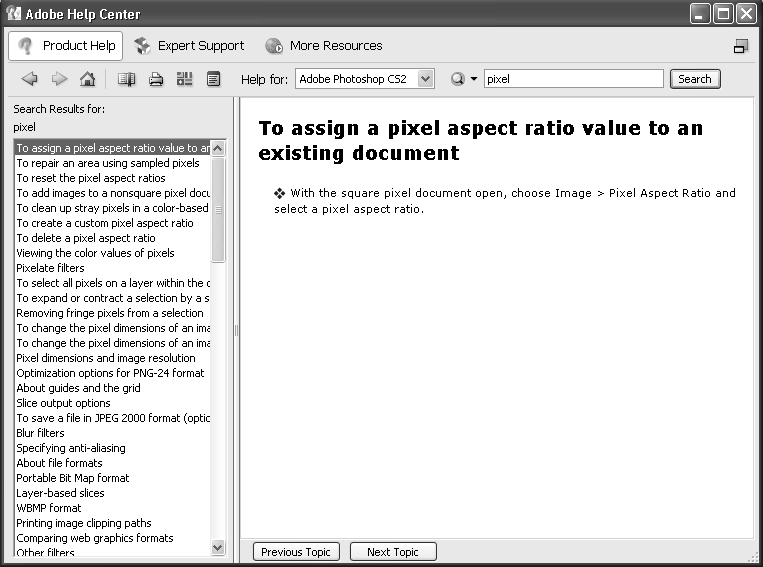Go forward with the right arrow icon

pyautogui.click(x=59, y=79)
